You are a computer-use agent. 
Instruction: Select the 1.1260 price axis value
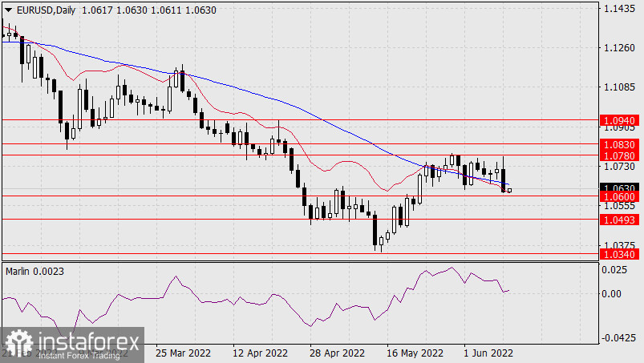(x=619, y=48)
